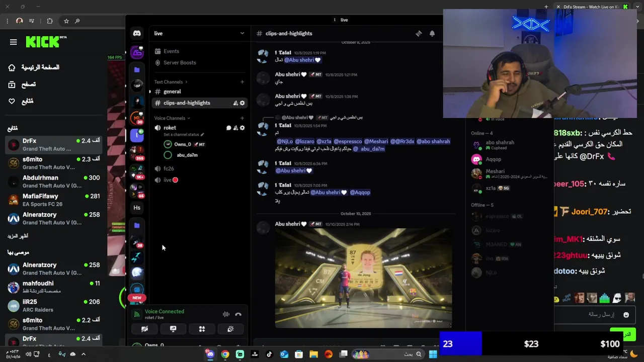Open browser extensions puzzle icon

49,21
